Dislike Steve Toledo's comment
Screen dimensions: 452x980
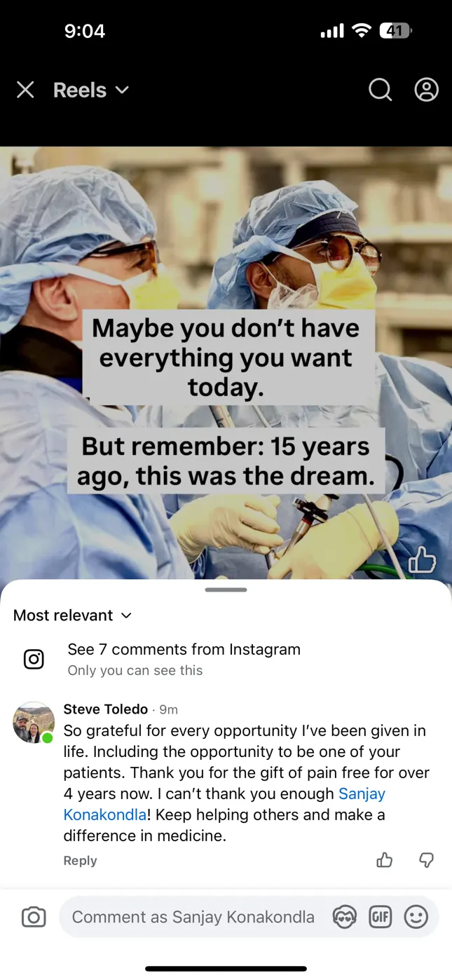click(x=426, y=859)
